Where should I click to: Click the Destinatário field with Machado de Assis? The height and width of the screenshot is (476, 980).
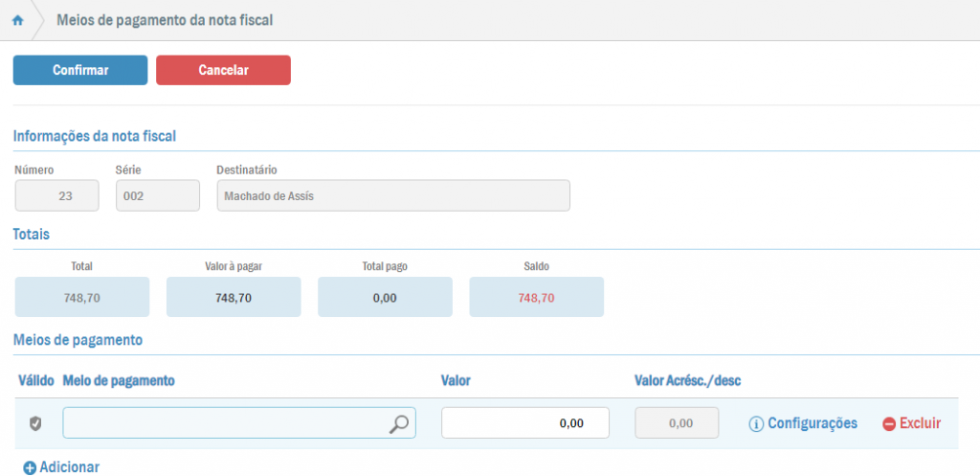coord(392,195)
